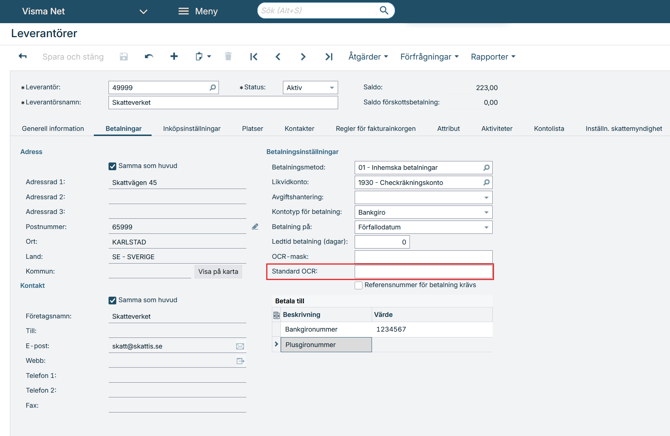Viewport: 670px width, 436px height.
Task: Open lookup for Betalningsmetod field
Action: [486, 168]
